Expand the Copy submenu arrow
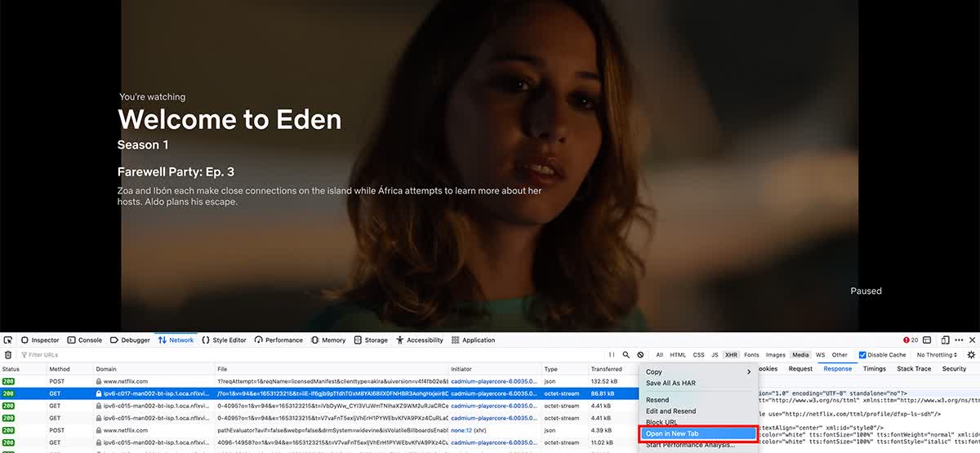 point(749,372)
